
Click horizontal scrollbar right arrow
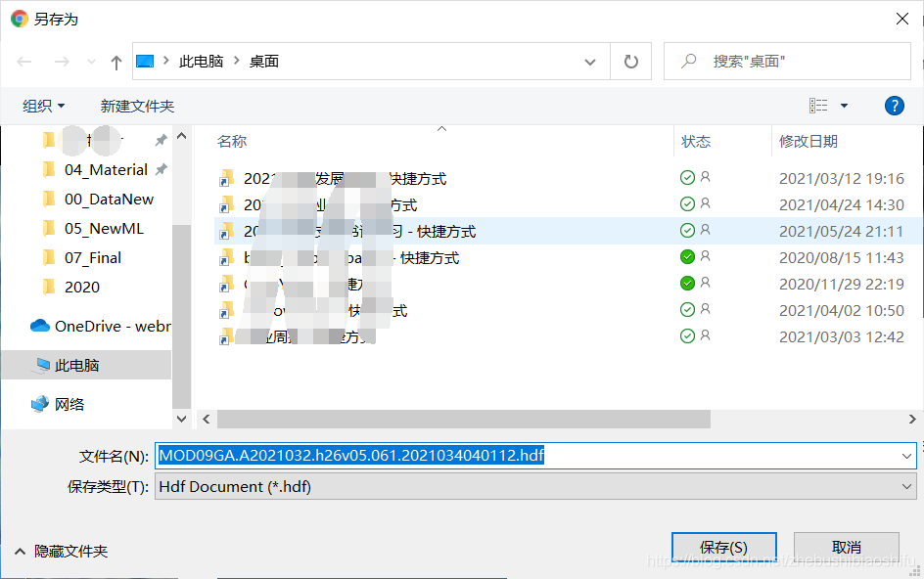[911, 419]
